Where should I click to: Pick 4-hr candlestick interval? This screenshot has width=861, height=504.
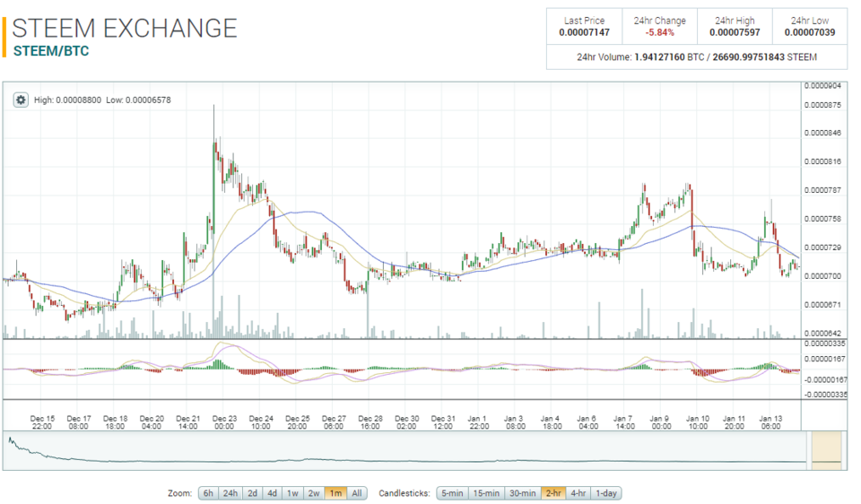[x=578, y=493]
